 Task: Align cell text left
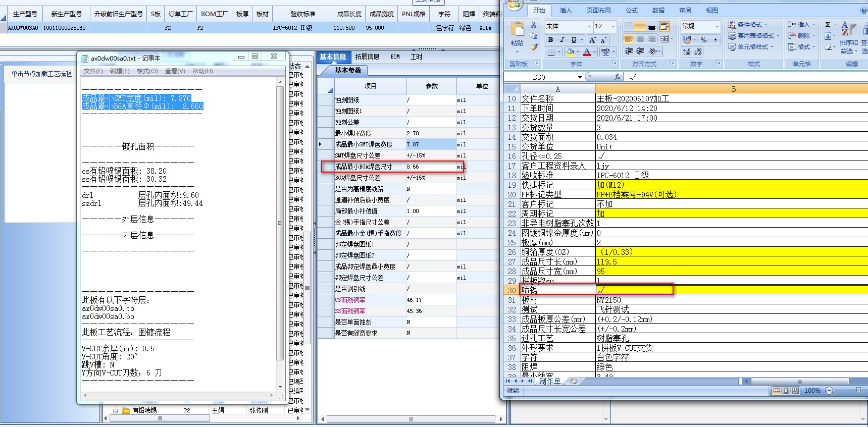(x=629, y=39)
